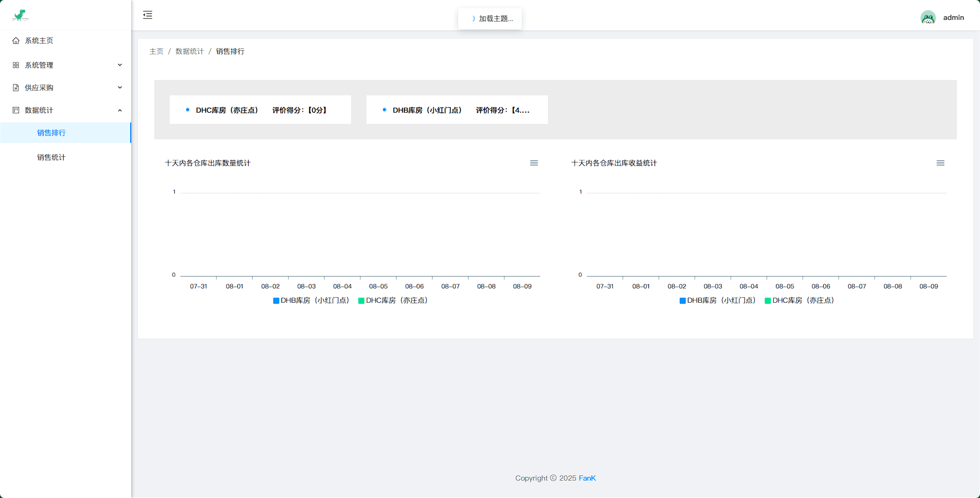The width and height of the screenshot is (980, 498).
Task: Click the 07-31 label in quantity chart
Action: [x=198, y=286]
